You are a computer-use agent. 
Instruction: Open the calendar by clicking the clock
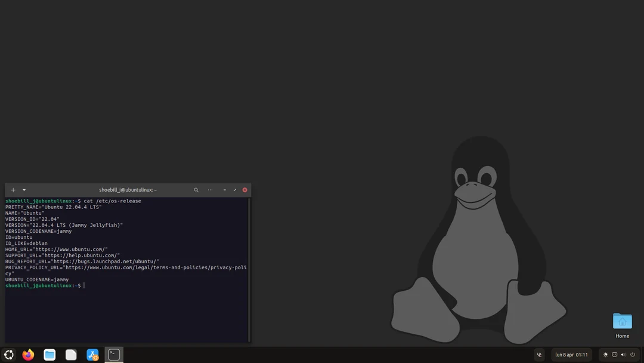pyautogui.click(x=571, y=354)
